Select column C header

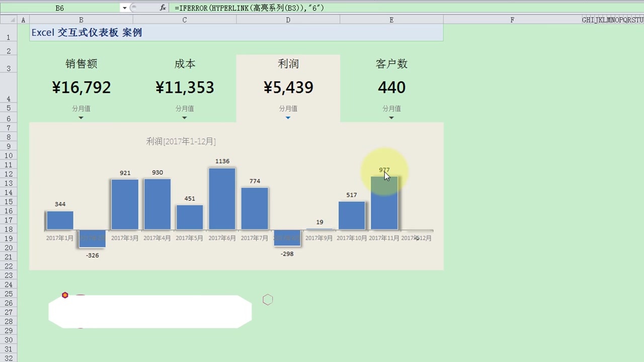click(x=185, y=20)
